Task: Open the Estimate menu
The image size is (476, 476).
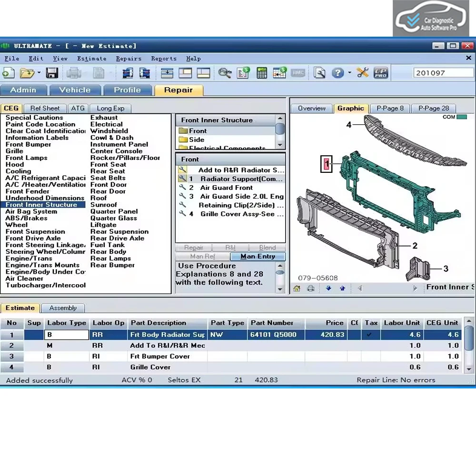Action: 92,58
